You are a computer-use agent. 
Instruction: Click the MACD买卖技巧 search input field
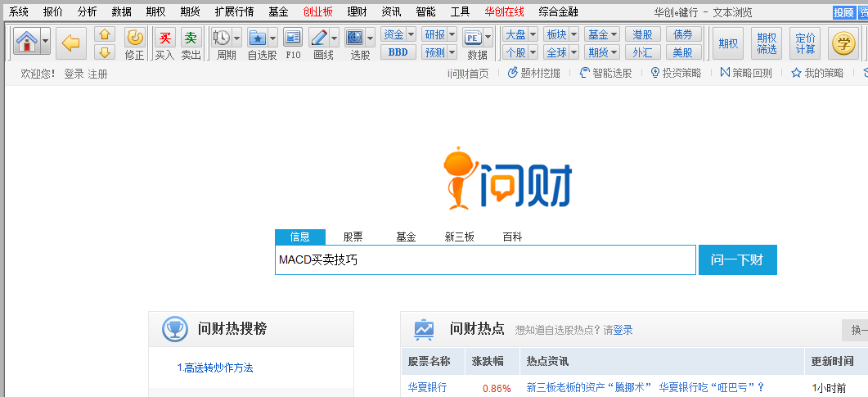(485, 259)
